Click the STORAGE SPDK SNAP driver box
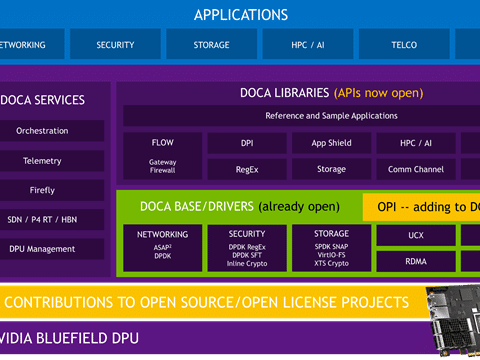 (x=331, y=248)
